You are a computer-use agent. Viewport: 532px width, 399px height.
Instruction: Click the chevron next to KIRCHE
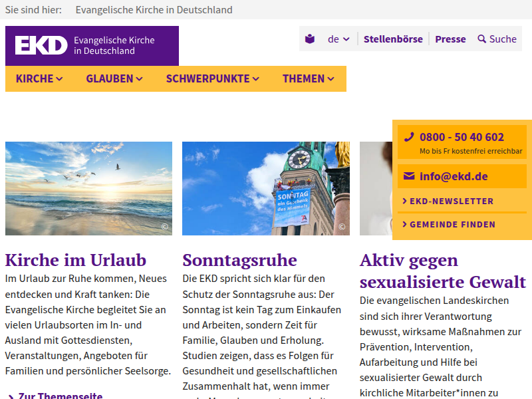coord(59,79)
